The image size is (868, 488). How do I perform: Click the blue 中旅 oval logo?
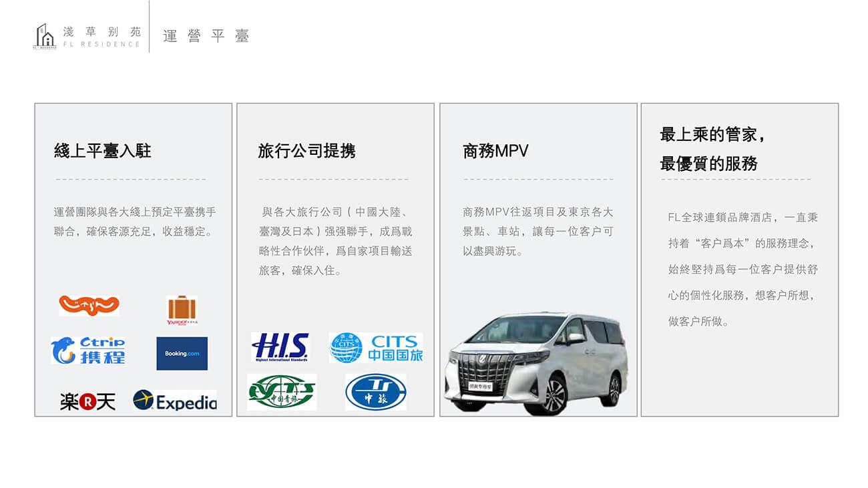click(376, 392)
